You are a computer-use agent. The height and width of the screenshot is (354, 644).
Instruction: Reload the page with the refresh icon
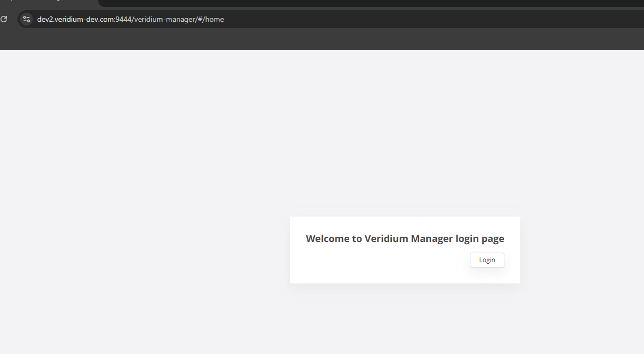click(x=4, y=19)
